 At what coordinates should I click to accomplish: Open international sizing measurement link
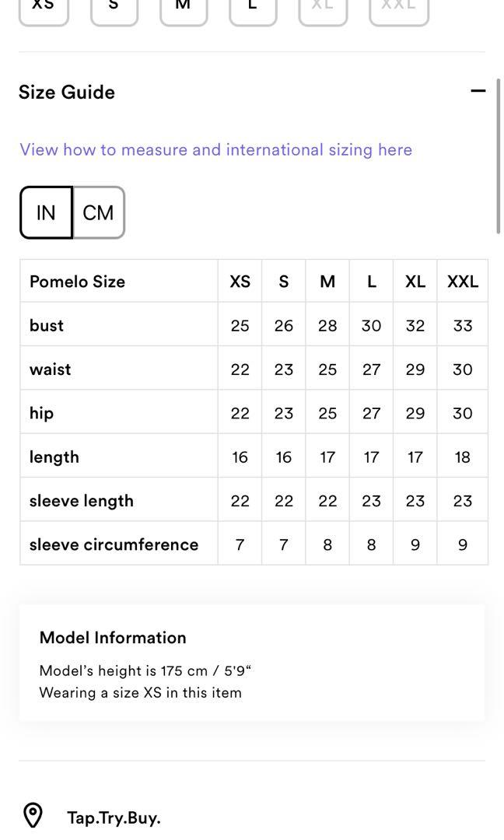(x=215, y=149)
